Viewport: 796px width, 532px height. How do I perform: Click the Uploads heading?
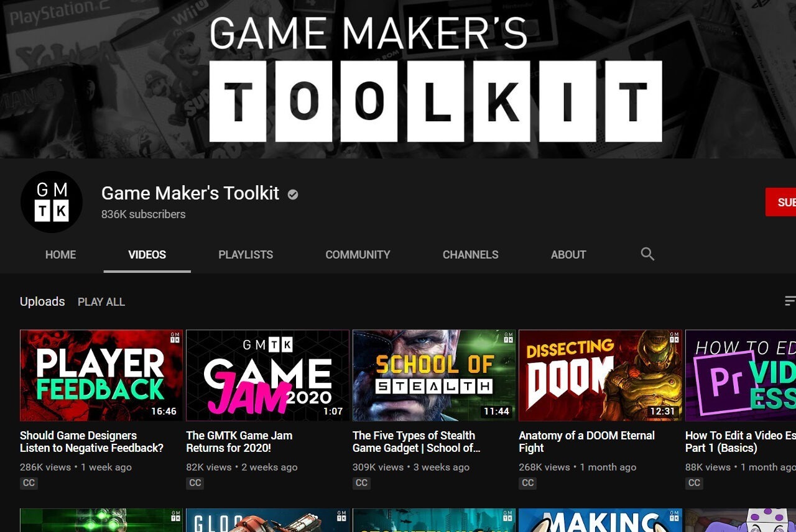tap(42, 301)
